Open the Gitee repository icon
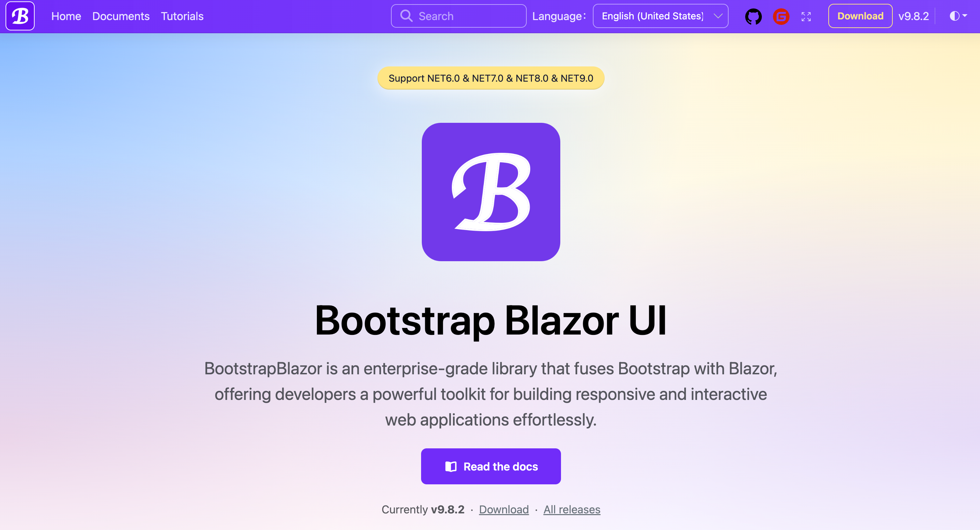 click(782, 16)
